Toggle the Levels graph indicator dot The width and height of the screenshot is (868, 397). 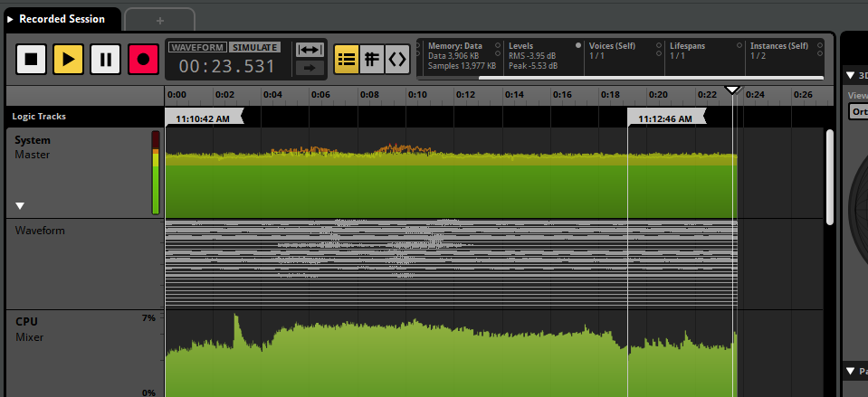578,44
